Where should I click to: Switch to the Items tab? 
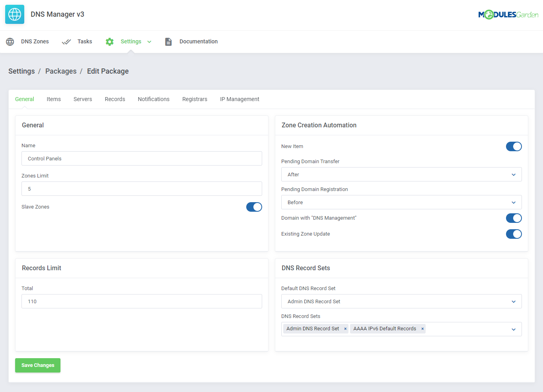(54, 99)
